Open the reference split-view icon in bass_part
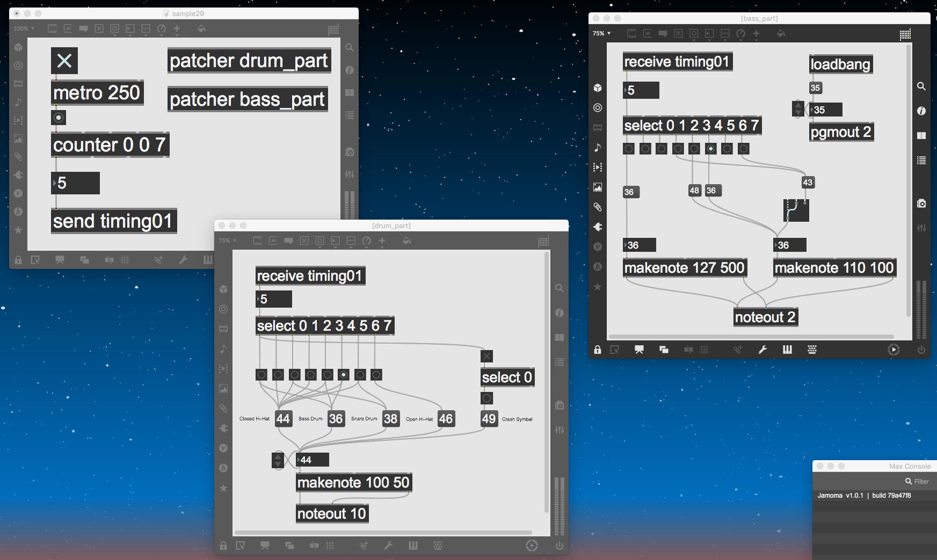937x560 pixels. [921, 136]
